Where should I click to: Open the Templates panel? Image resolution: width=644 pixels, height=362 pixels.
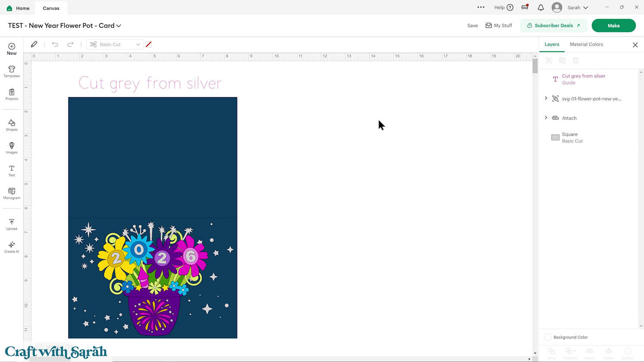12,71
